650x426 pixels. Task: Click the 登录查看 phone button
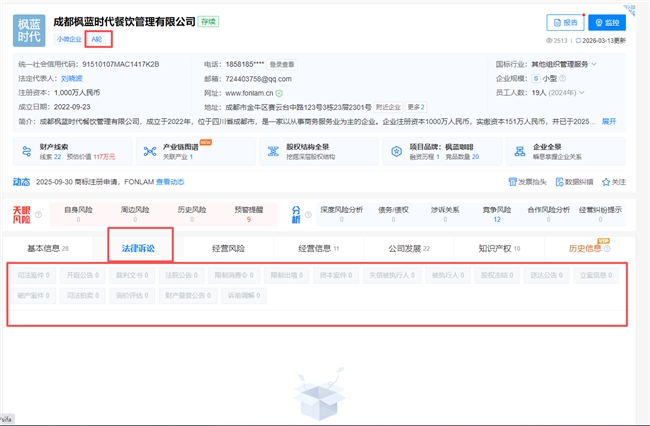coord(282,64)
